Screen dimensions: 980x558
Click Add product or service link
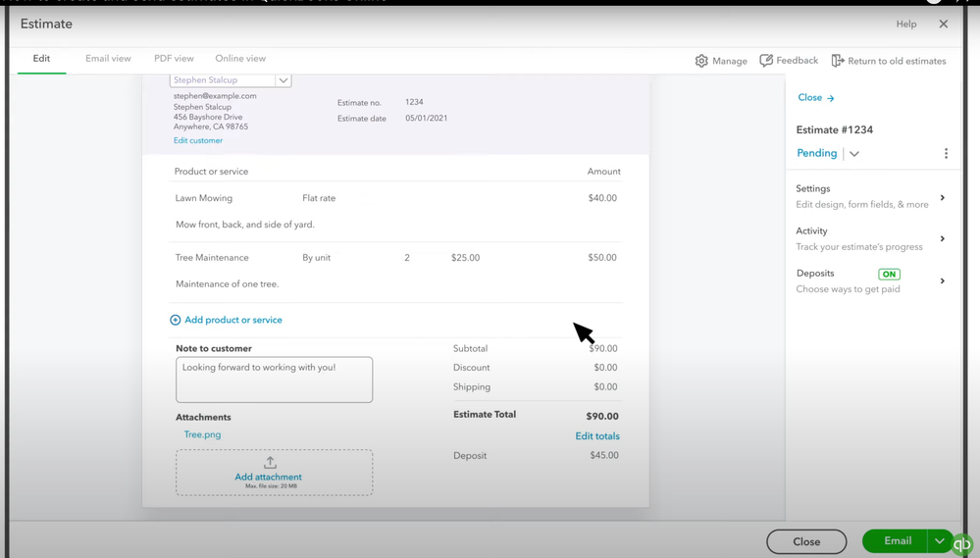pyautogui.click(x=233, y=320)
